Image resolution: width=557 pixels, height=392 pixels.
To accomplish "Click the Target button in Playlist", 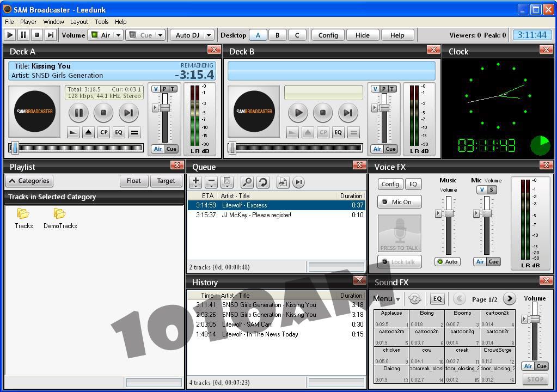I will click(166, 181).
